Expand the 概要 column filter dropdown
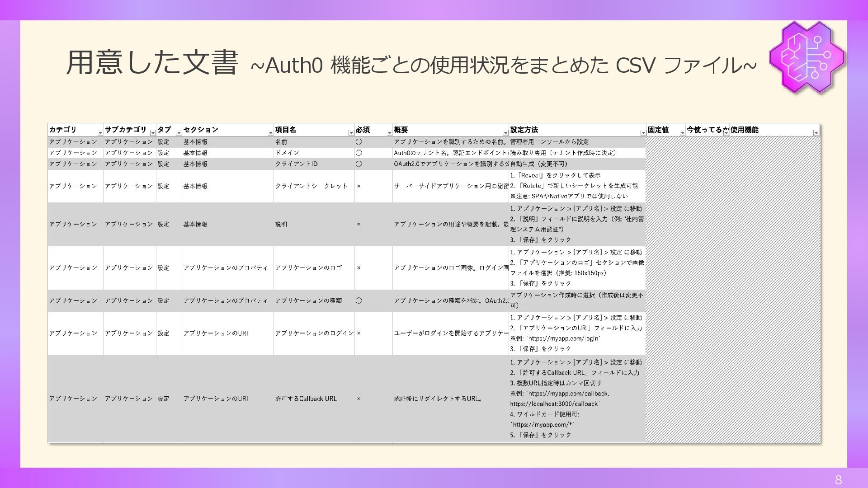Image resolution: width=868 pixels, height=488 pixels. click(505, 133)
